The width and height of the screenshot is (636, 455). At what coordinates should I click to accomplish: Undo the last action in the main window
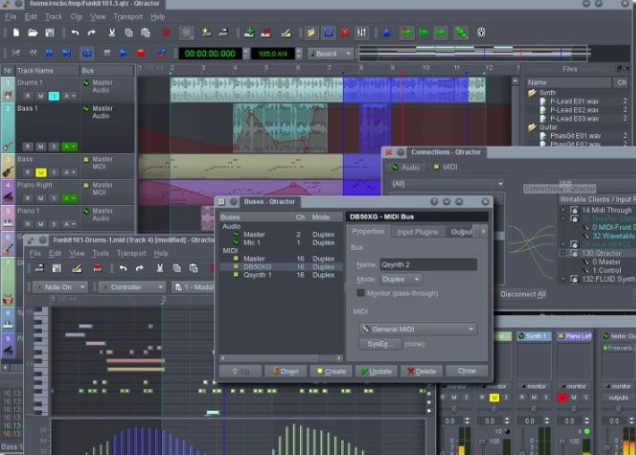(x=75, y=32)
